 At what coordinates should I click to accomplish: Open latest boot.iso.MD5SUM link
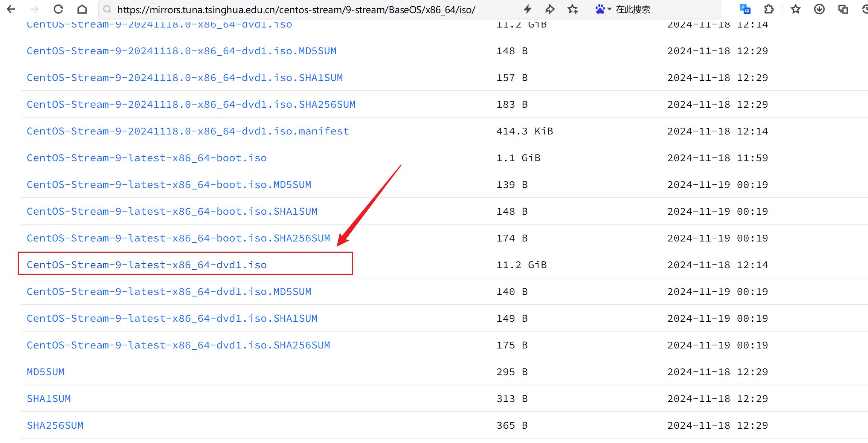click(x=169, y=185)
